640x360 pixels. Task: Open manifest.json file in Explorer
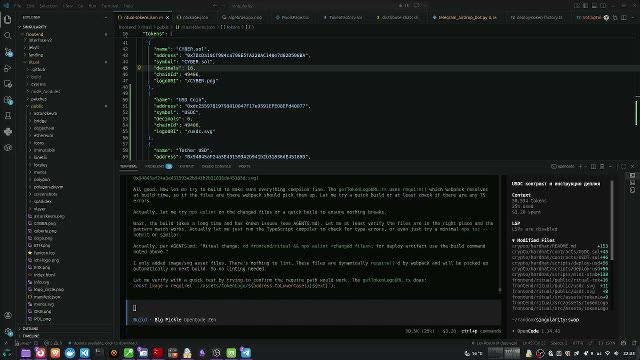[x=47, y=297]
